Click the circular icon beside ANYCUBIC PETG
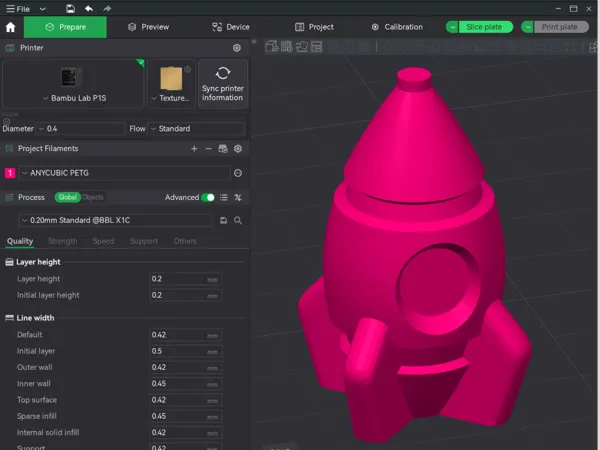Screen dimensions: 600x450 point(238,173)
